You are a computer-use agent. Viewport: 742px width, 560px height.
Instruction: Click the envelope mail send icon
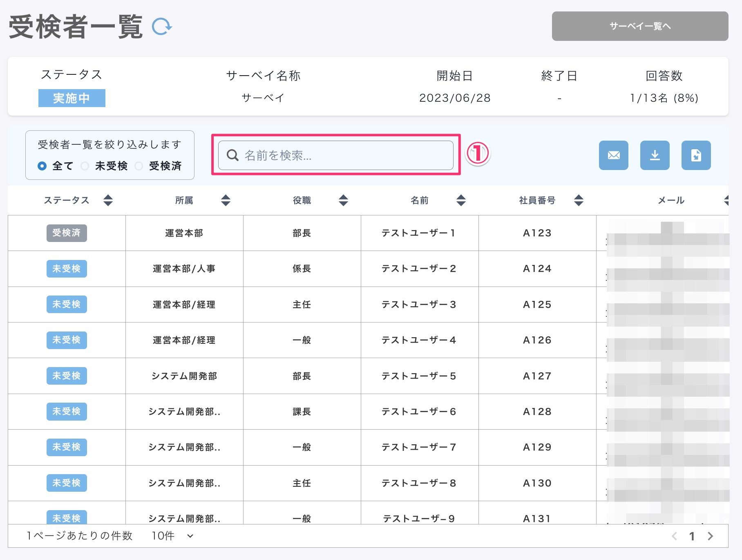pyautogui.click(x=613, y=155)
